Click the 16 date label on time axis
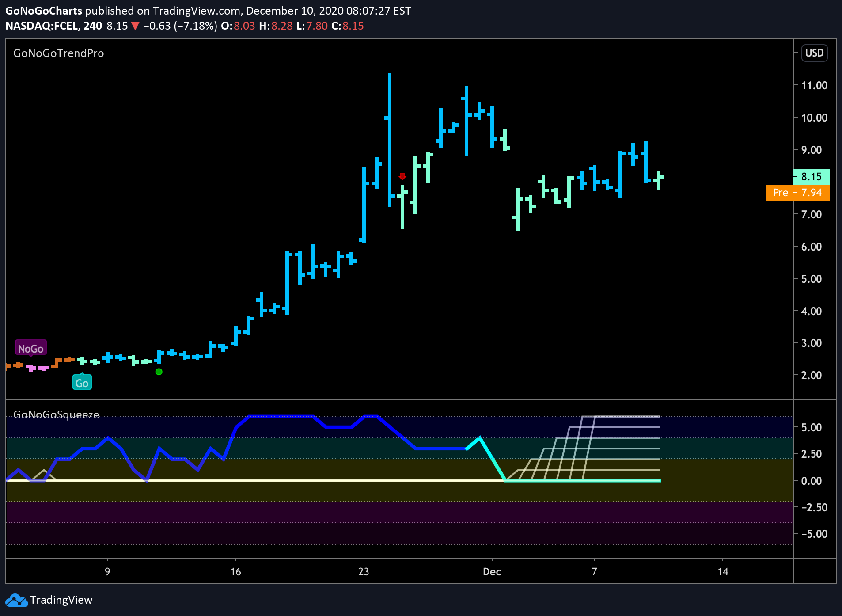Viewport: 842px width, 616px height. [235, 572]
